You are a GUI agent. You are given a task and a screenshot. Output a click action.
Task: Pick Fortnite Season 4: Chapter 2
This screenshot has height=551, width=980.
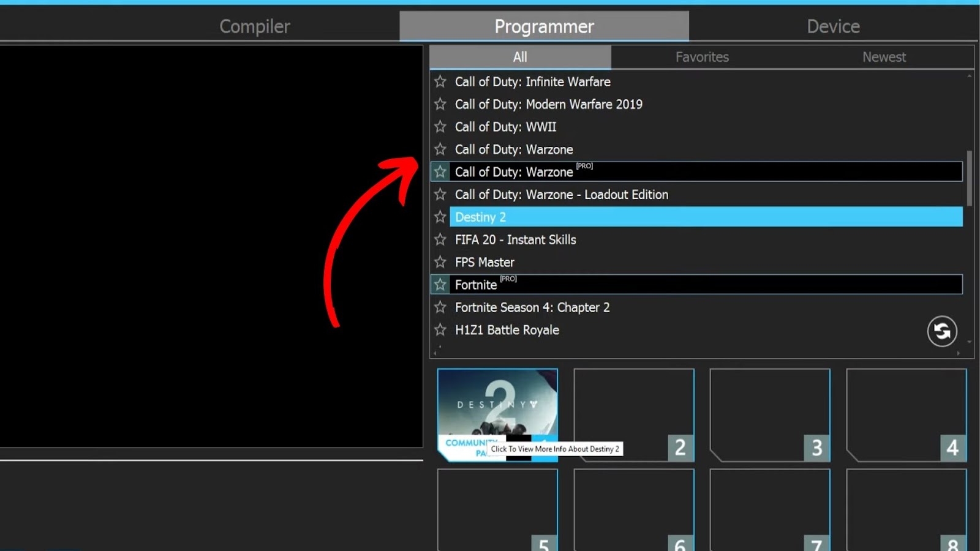pyautogui.click(x=706, y=307)
